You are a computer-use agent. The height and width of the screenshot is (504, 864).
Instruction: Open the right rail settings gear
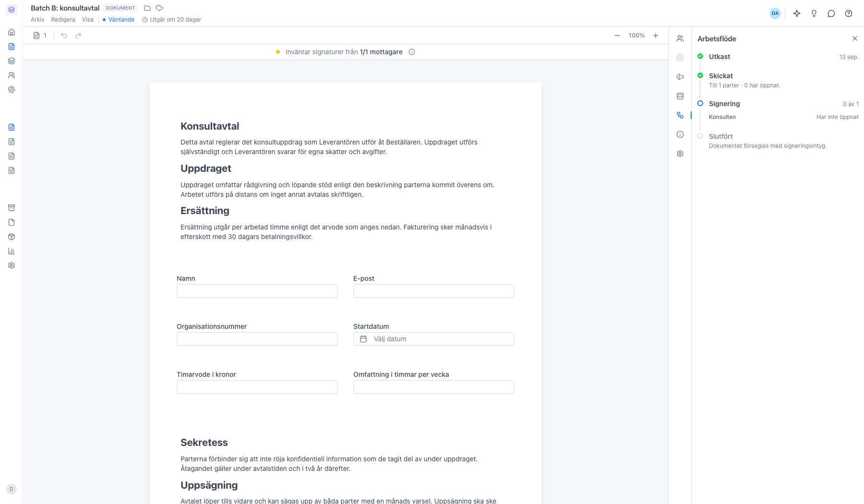click(x=680, y=154)
